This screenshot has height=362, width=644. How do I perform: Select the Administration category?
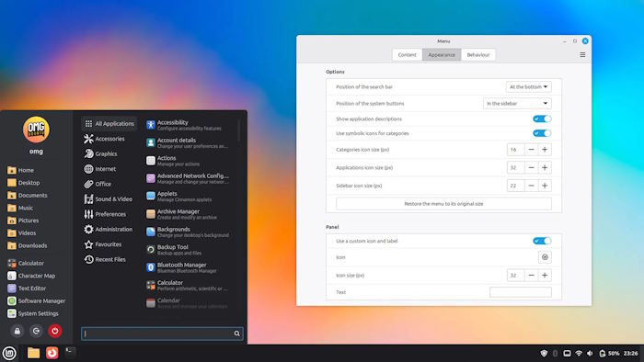pyautogui.click(x=109, y=230)
